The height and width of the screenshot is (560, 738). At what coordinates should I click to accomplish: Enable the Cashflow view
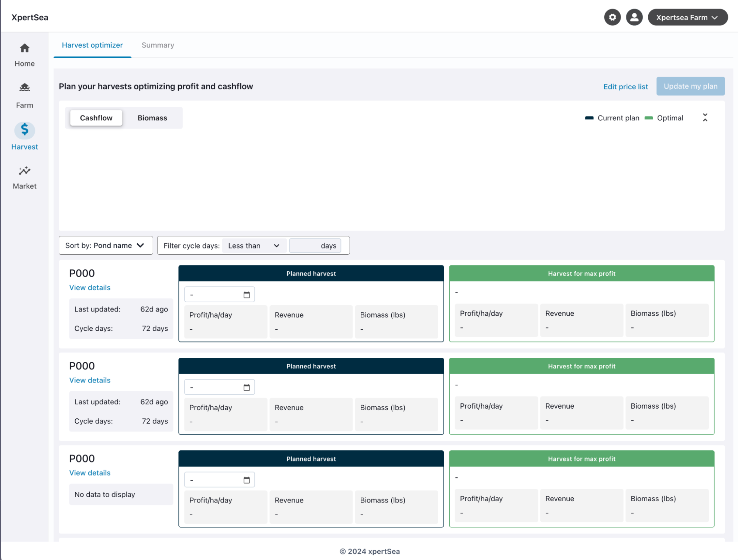(x=96, y=118)
